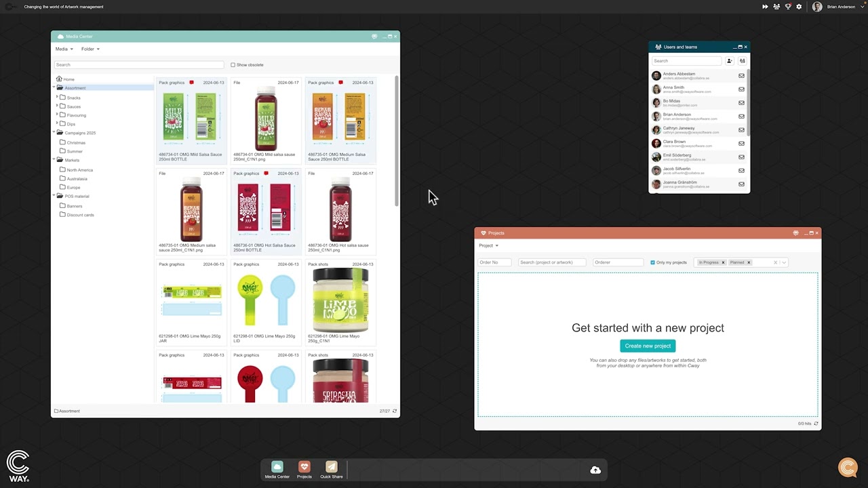Click the fast-forward icon in top bar
Viewport: 868px width, 488px height.
click(765, 7)
